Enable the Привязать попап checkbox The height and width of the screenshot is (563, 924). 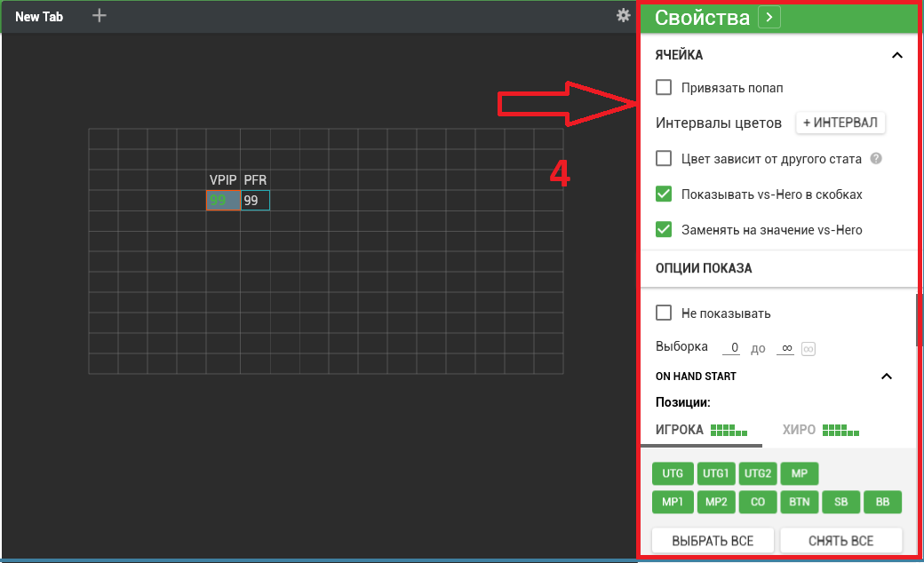[663, 88]
